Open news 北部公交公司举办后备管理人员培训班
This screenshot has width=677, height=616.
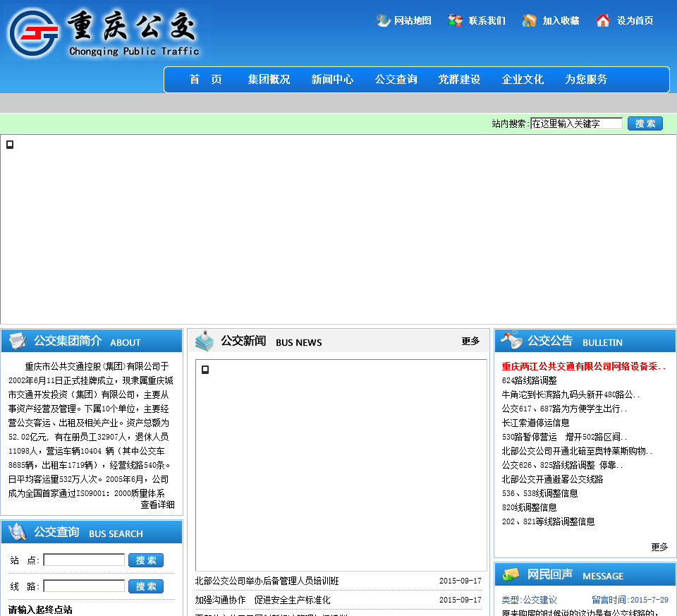pyautogui.click(x=267, y=581)
